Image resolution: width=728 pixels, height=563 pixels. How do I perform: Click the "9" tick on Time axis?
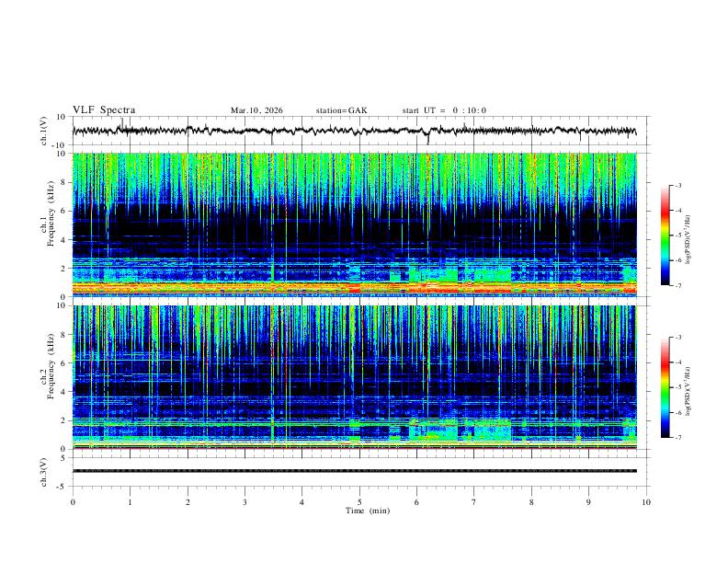click(x=588, y=502)
